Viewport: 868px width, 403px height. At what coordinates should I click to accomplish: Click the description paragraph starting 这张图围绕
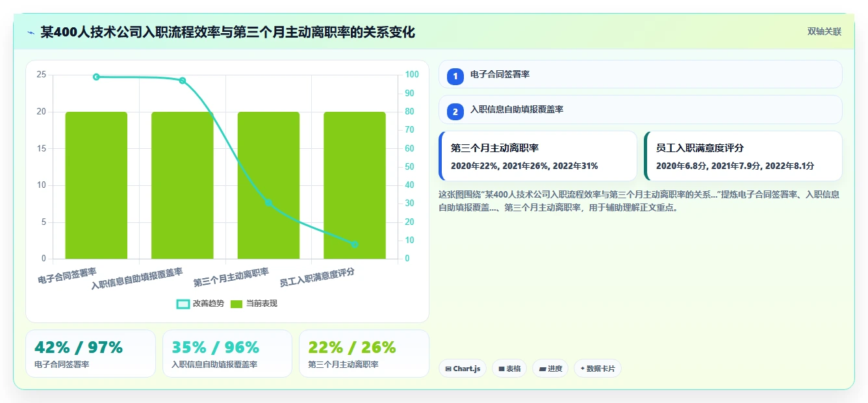click(639, 201)
